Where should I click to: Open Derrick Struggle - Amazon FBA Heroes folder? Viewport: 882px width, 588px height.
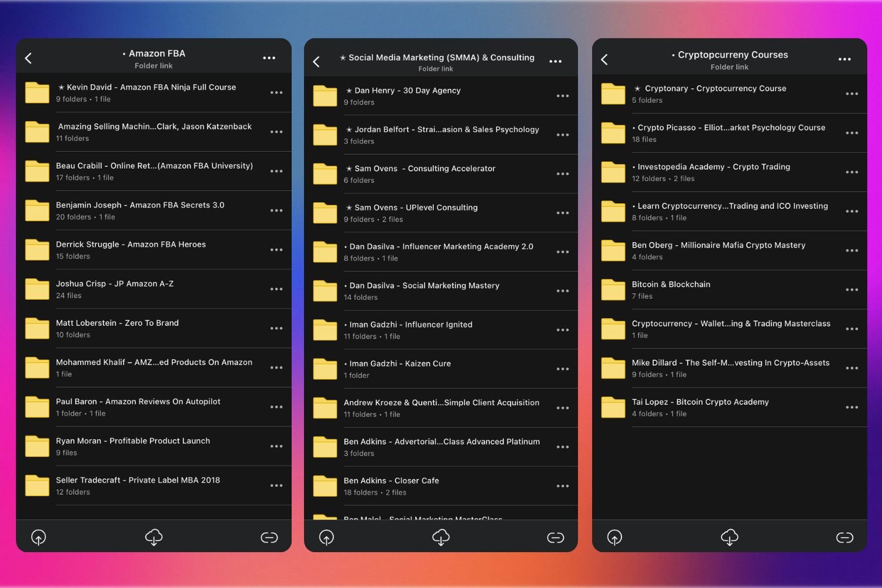click(154, 250)
